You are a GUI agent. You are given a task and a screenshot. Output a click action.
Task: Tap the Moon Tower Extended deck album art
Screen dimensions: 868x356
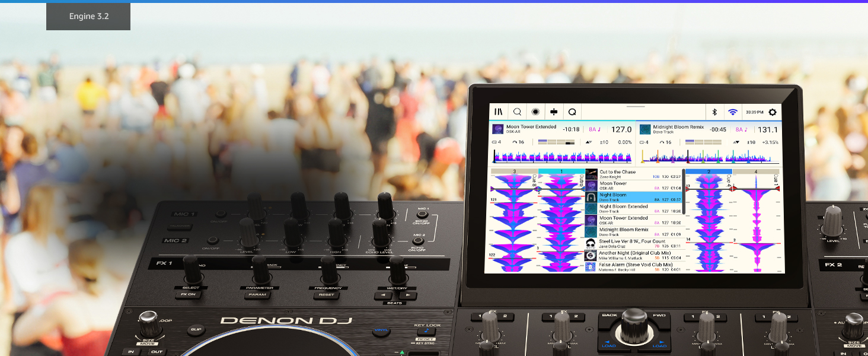pyautogui.click(x=498, y=129)
